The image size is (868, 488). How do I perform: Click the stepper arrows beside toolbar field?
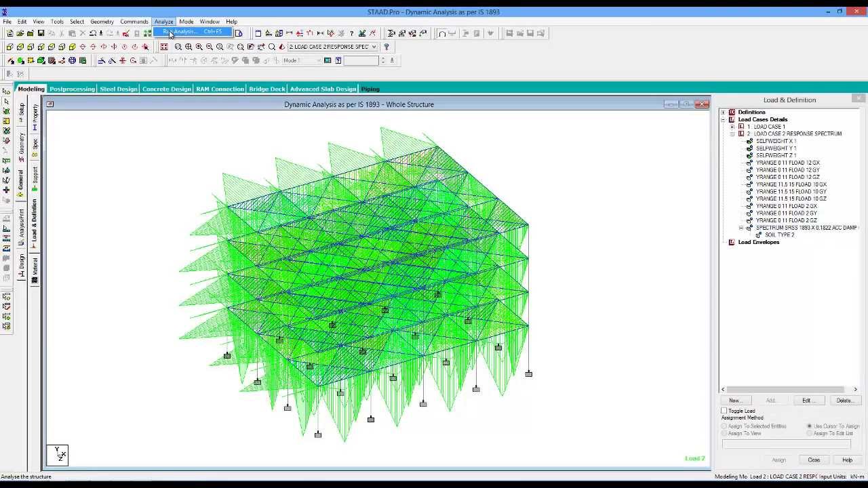(383, 60)
